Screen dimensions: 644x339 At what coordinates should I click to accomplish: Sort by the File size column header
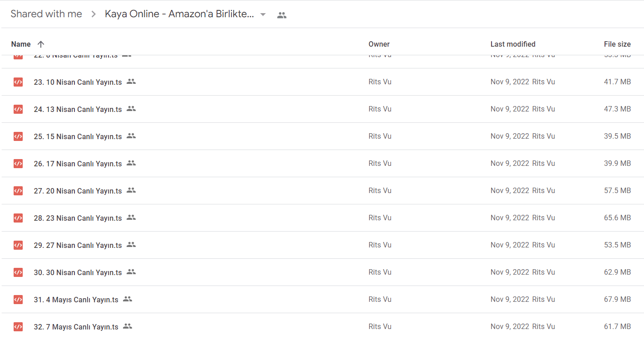(617, 44)
